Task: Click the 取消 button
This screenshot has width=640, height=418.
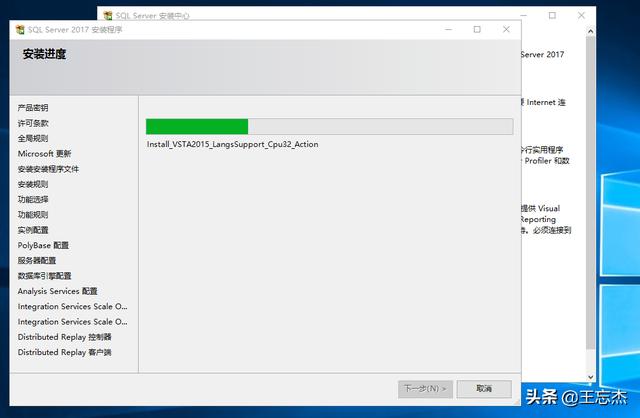Action: click(484, 389)
